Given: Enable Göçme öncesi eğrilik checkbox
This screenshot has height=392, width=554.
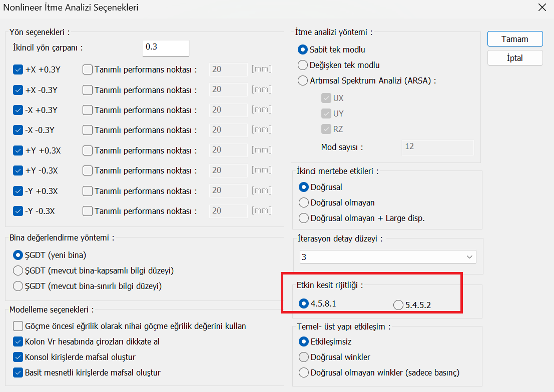Looking at the screenshot, I should click(x=18, y=326).
